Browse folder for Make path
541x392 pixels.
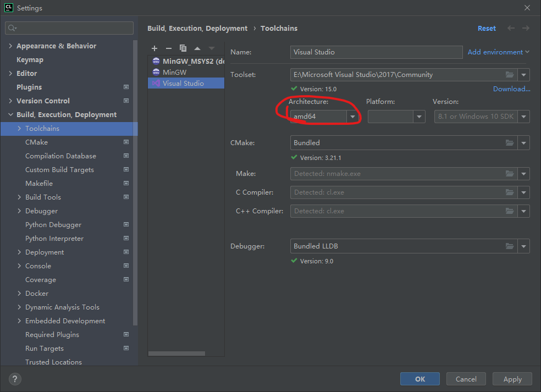[x=510, y=174]
